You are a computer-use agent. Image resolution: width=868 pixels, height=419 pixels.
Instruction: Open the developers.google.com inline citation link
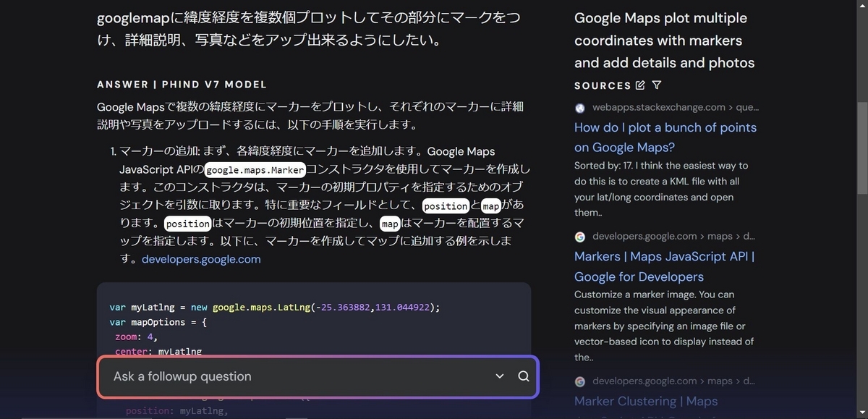[x=201, y=259]
